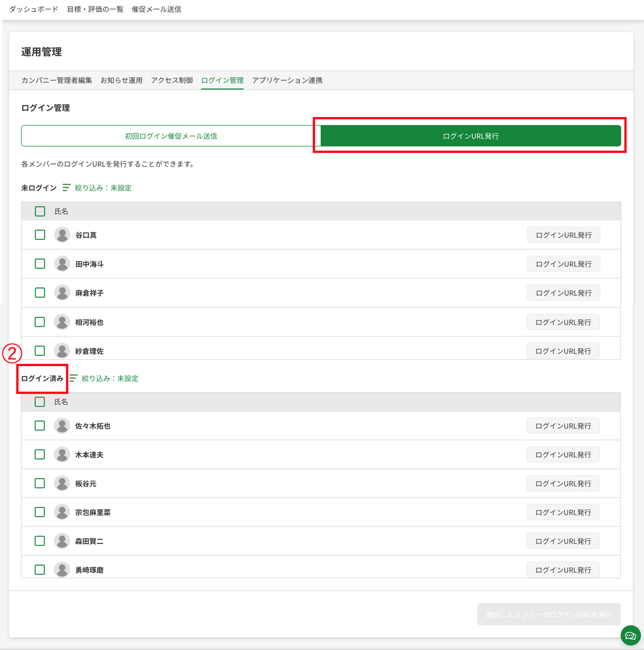The image size is (644, 650).
Task: Issue login URL for 麻倉祥子
Action: pyautogui.click(x=563, y=293)
